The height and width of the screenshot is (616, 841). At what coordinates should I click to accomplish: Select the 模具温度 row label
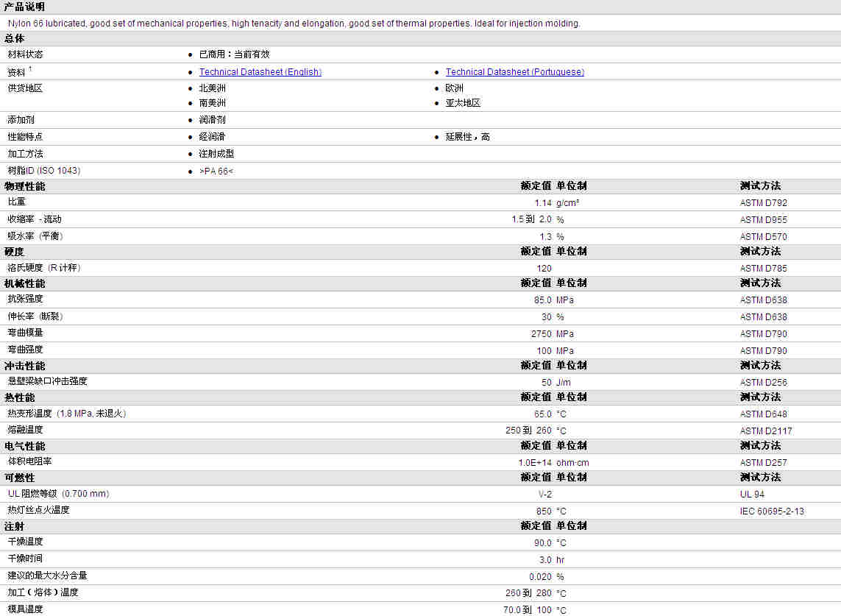click(25, 609)
